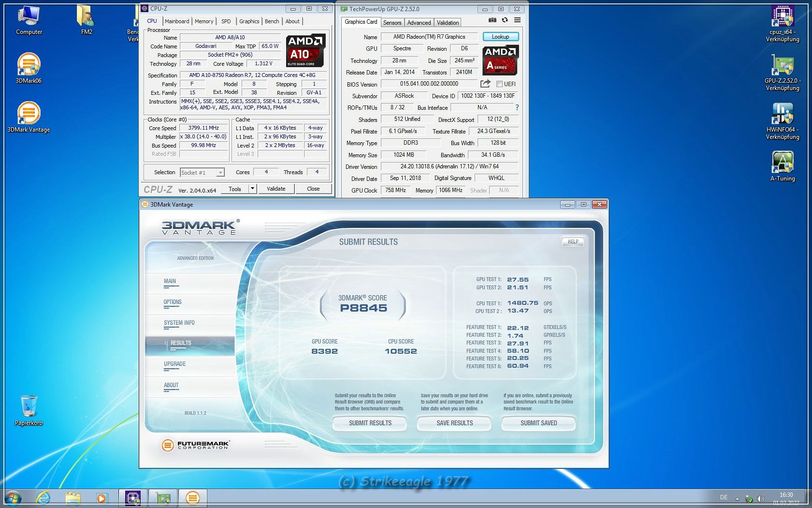Click the GPU-Z refresh icon
The height and width of the screenshot is (508, 812).
[x=505, y=20]
